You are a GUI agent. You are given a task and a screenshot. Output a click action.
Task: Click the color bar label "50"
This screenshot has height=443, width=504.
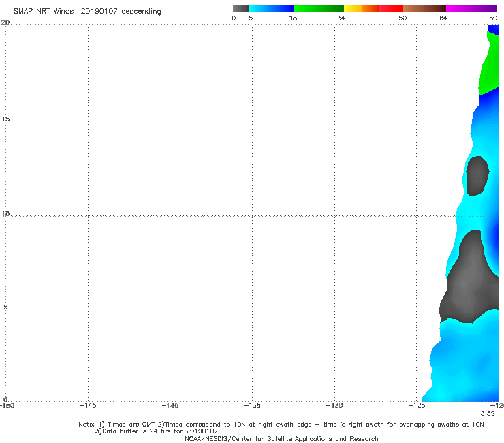403,18
